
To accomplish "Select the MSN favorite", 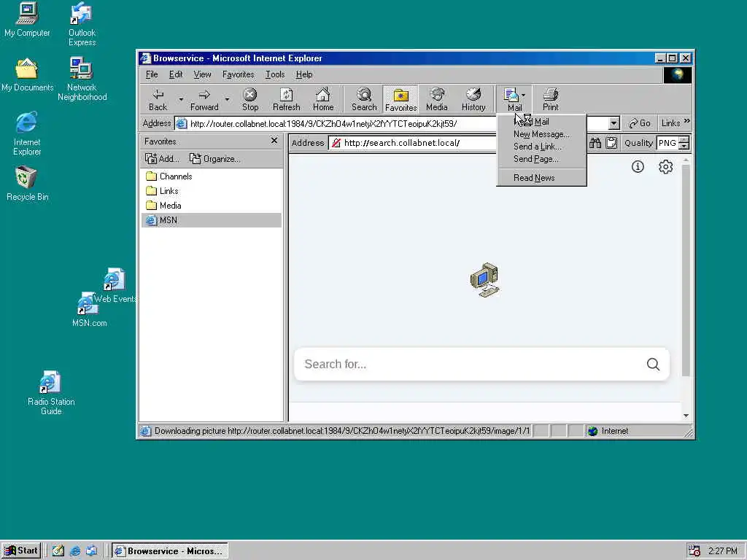I will click(x=211, y=220).
